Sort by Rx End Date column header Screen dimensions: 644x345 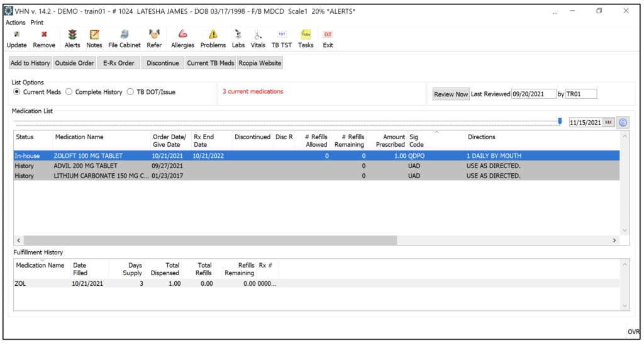tap(212, 140)
